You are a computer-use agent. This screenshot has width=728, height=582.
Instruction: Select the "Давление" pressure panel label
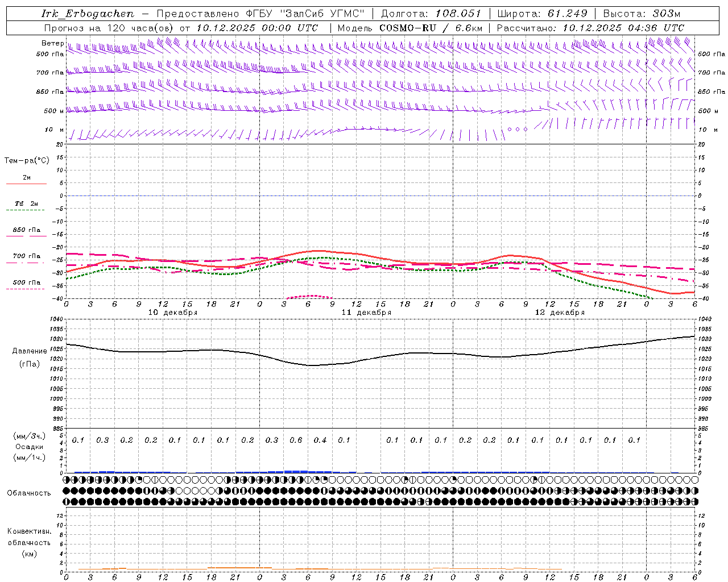pos(28,351)
